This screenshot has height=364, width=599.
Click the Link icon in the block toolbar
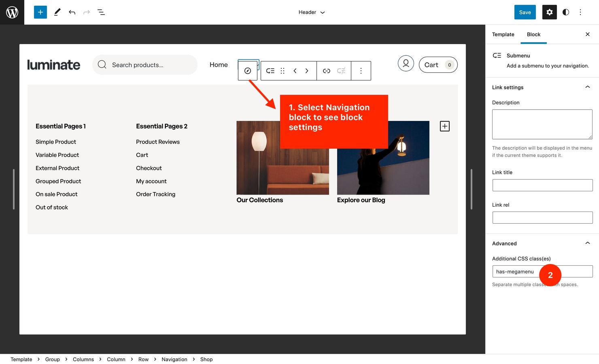327,70
